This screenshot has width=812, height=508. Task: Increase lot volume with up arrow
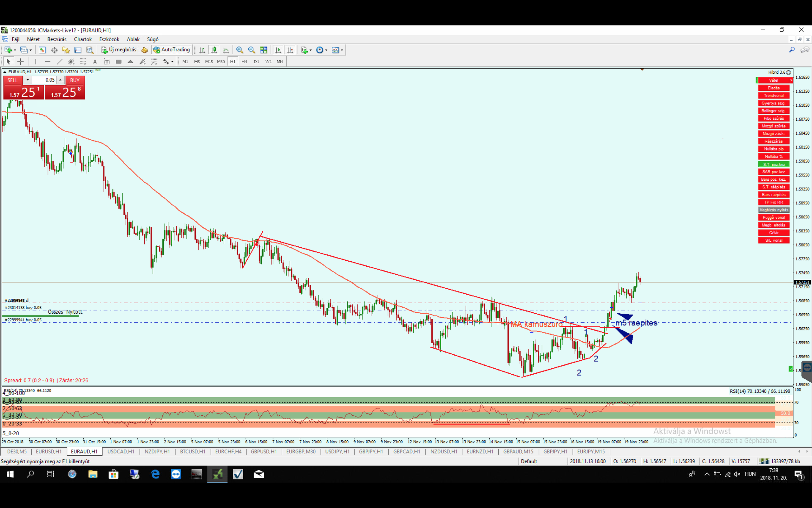pyautogui.click(x=60, y=80)
